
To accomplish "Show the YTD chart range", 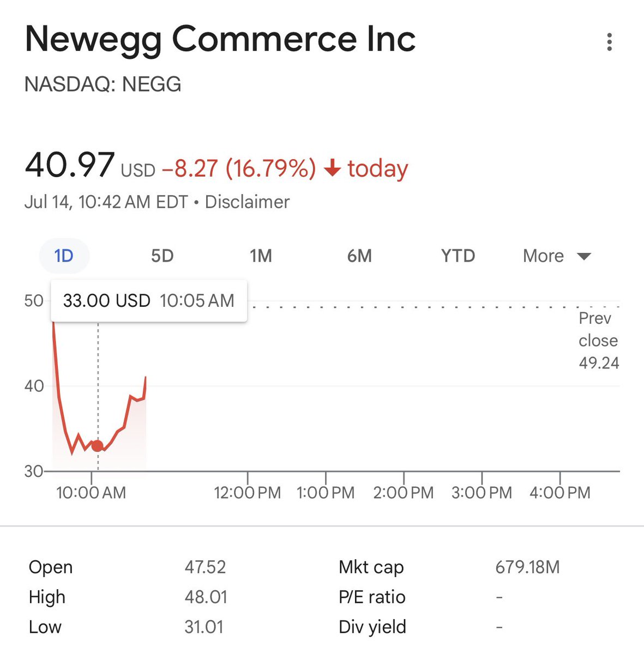I will 458,256.
